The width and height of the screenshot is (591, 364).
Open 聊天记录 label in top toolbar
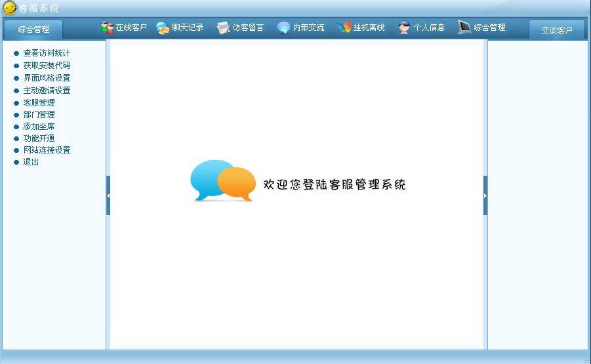[x=188, y=28]
